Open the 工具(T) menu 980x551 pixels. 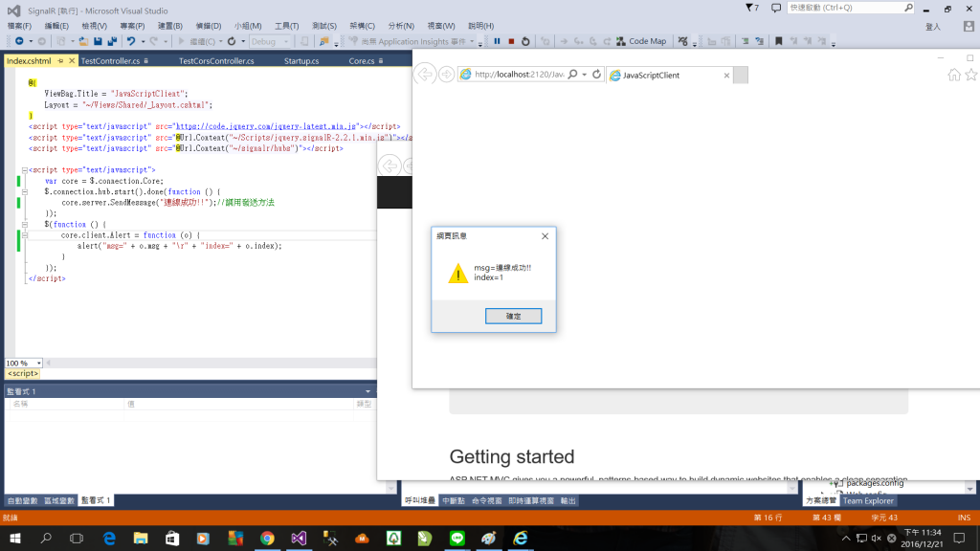click(x=286, y=26)
